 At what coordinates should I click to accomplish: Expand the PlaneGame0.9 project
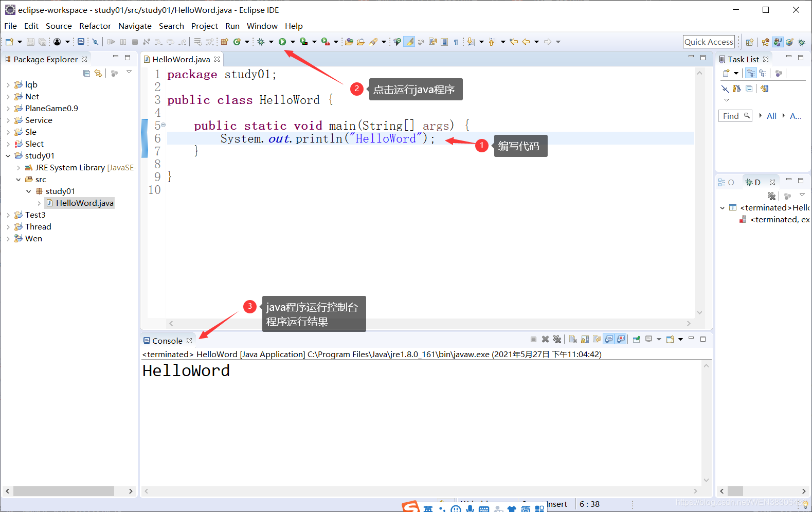click(x=8, y=109)
